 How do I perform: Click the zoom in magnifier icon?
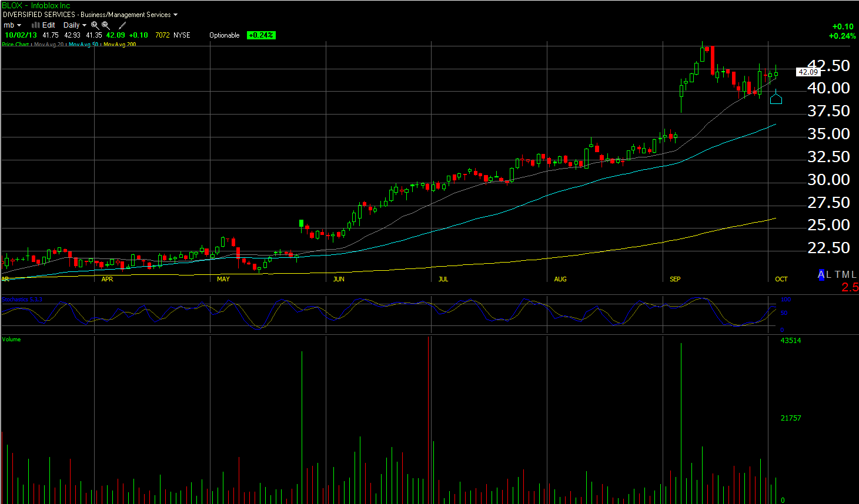(x=95, y=25)
